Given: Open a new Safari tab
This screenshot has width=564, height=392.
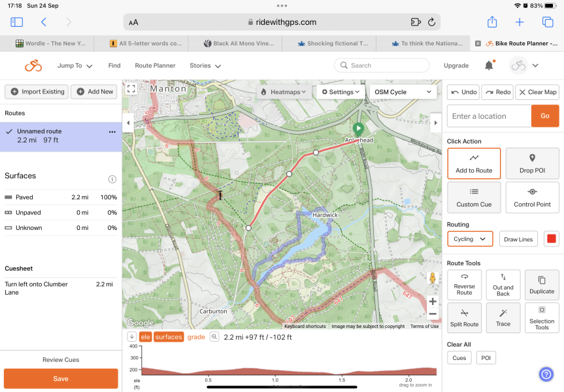Looking at the screenshot, I should coord(520,22).
